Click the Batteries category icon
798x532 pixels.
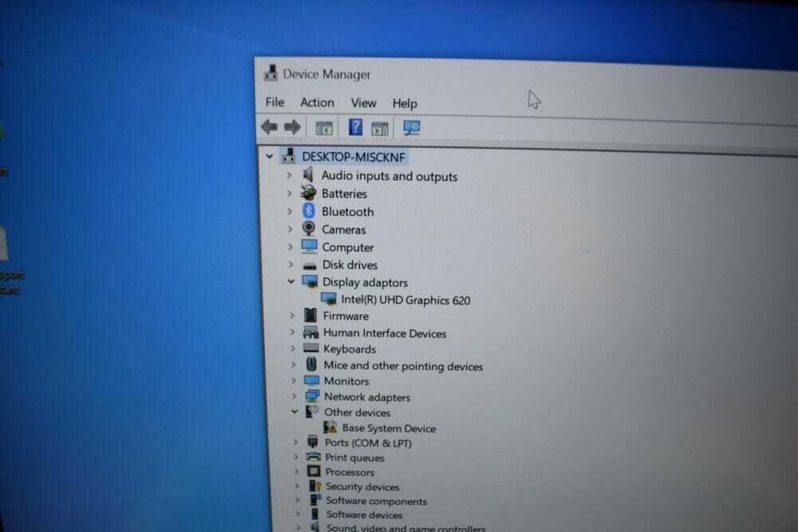point(308,193)
